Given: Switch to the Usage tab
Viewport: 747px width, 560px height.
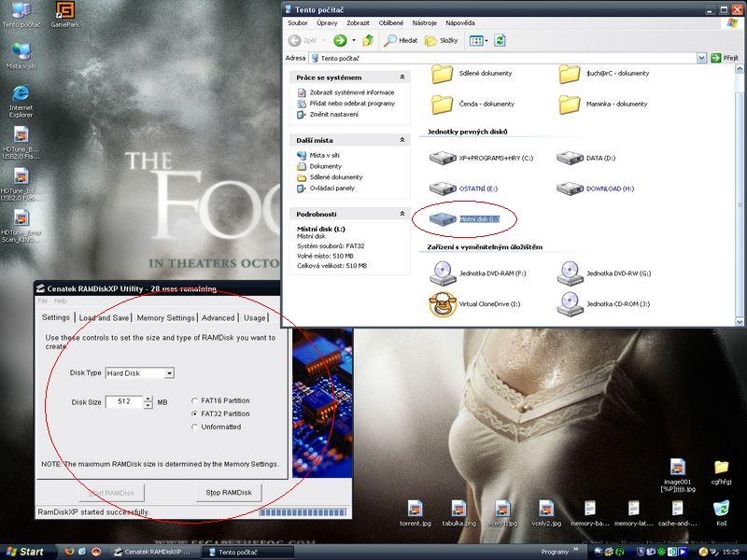Looking at the screenshot, I should click(x=254, y=317).
